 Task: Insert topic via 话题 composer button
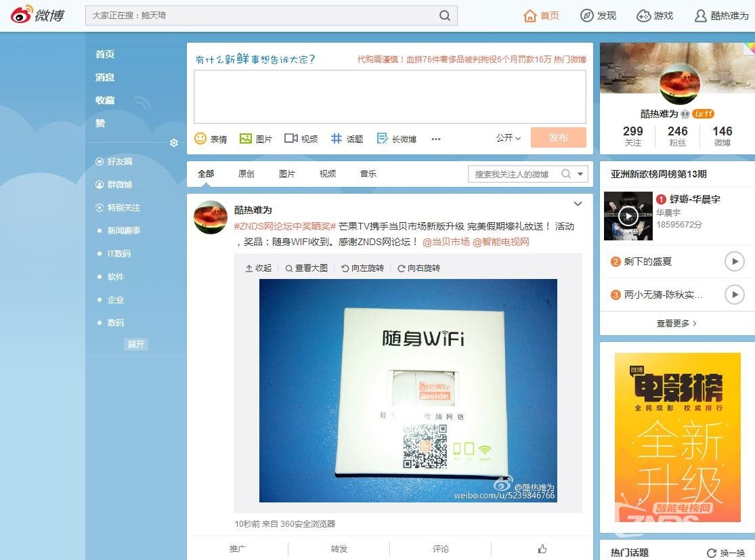click(347, 139)
